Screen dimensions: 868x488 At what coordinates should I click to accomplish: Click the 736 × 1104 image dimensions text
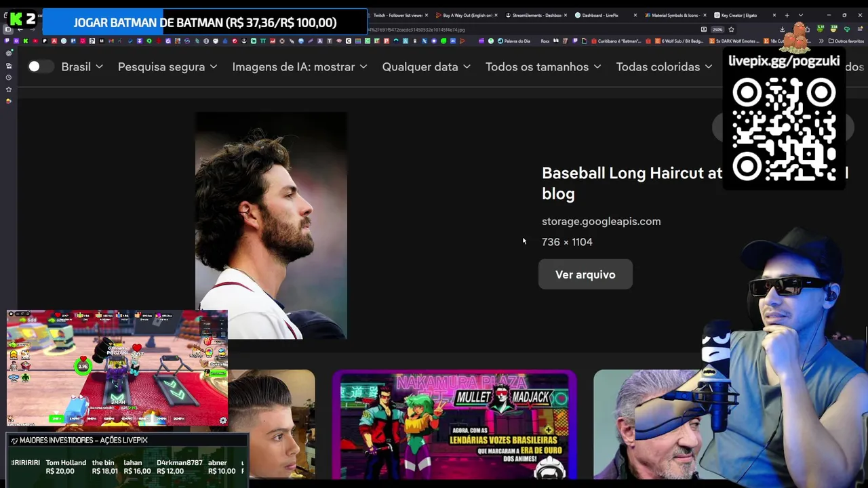click(x=567, y=242)
